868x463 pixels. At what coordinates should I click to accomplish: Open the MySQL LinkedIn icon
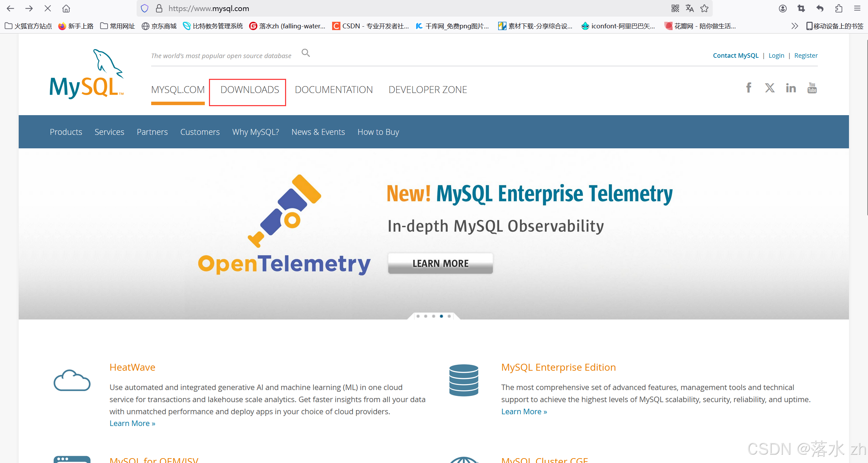tap(791, 88)
